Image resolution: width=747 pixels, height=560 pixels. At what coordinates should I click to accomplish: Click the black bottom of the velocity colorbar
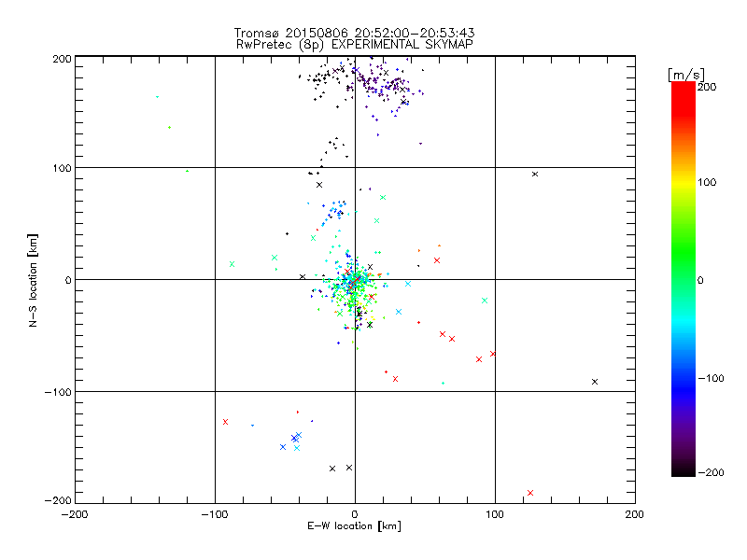click(684, 469)
